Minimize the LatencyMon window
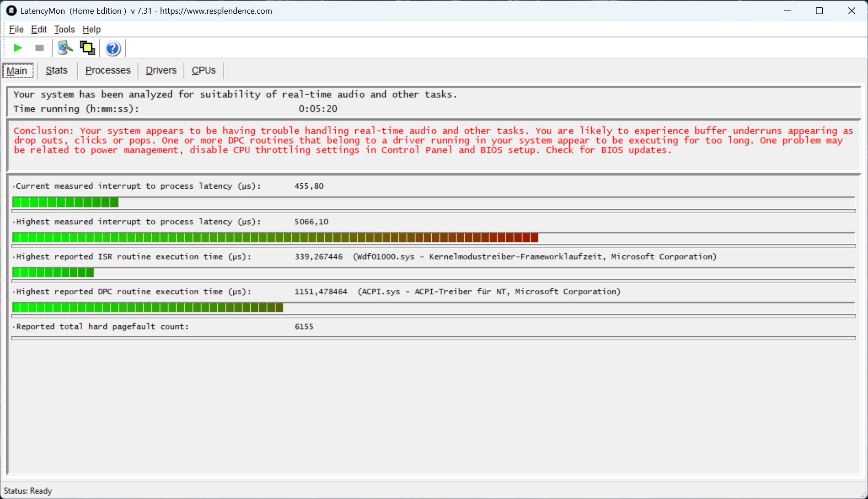868x499 pixels. click(x=788, y=11)
